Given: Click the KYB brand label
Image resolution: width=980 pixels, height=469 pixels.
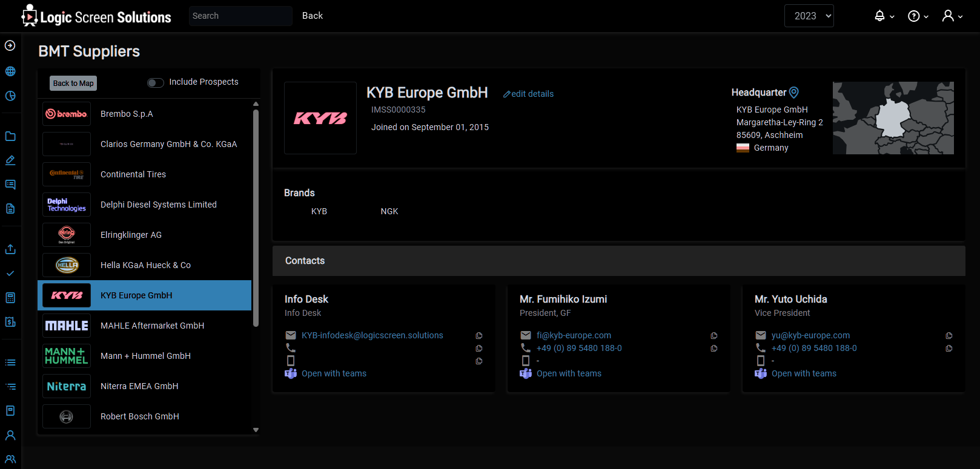Looking at the screenshot, I should 319,211.
